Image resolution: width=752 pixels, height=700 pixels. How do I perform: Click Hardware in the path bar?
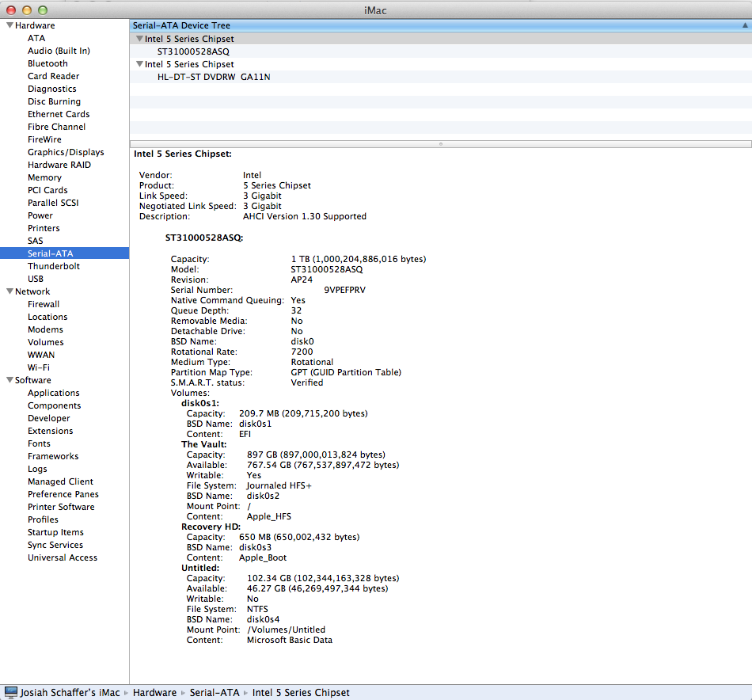click(155, 693)
